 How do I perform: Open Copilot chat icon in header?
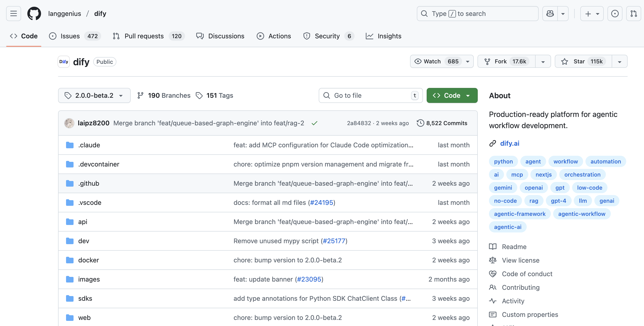[550, 14]
